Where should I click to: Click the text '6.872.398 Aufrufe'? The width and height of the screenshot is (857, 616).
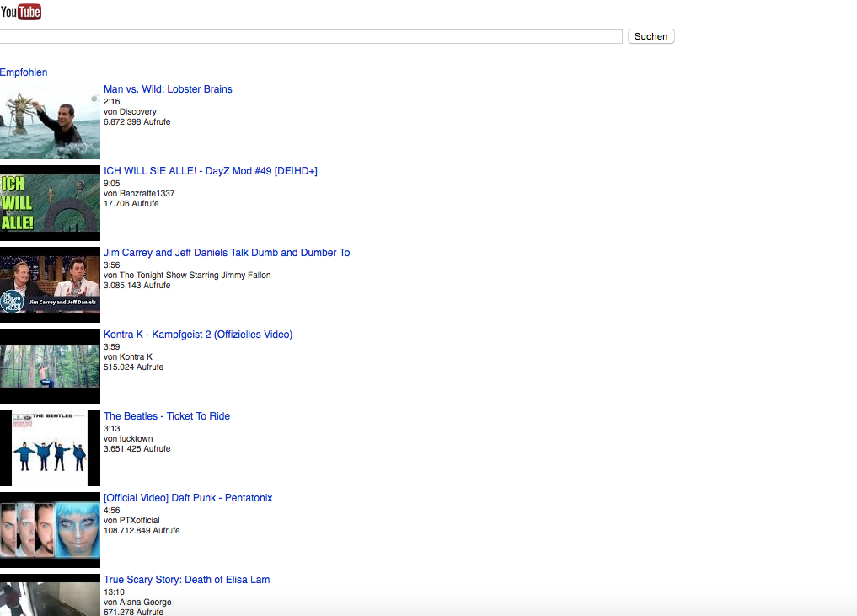tap(137, 122)
